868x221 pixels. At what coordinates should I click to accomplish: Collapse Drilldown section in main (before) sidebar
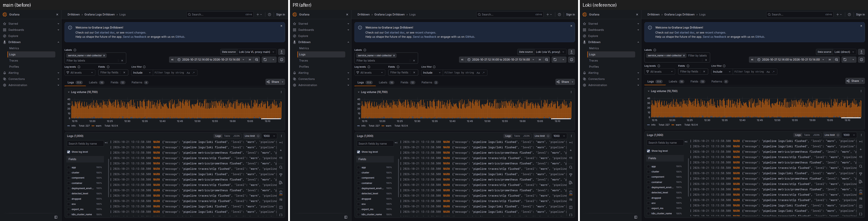(58, 42)
